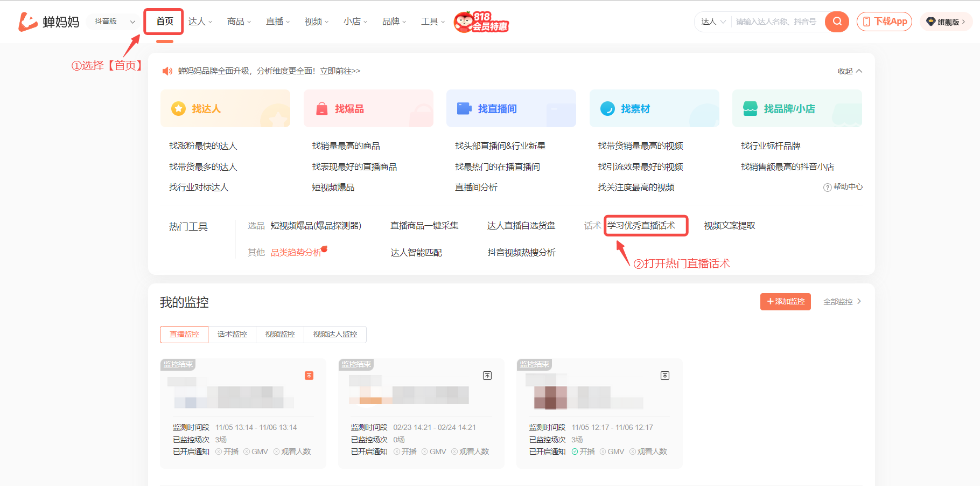Click the orange search button

coord(837,22)
